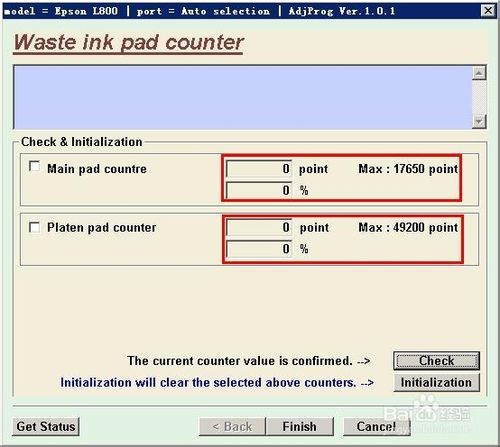Click the Main pad percent value field

pyautogui.click(x=259, y=190)
